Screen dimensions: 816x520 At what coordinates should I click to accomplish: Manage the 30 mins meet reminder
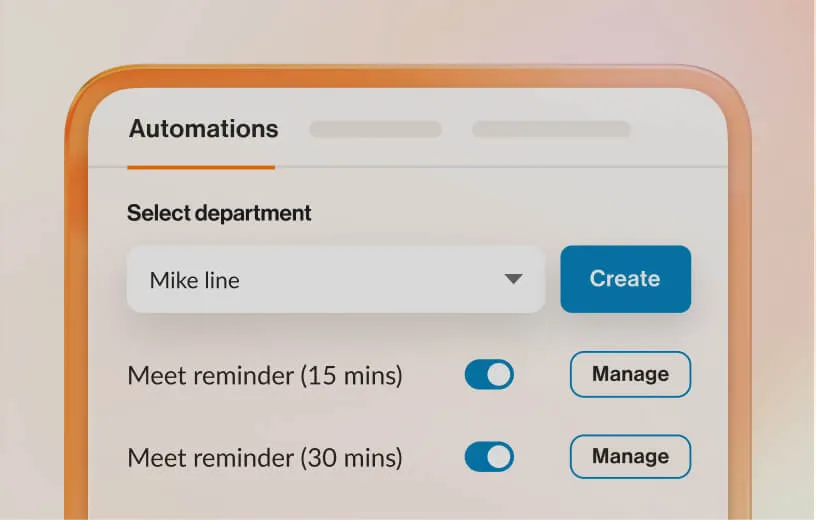click(x=630, y=456)
